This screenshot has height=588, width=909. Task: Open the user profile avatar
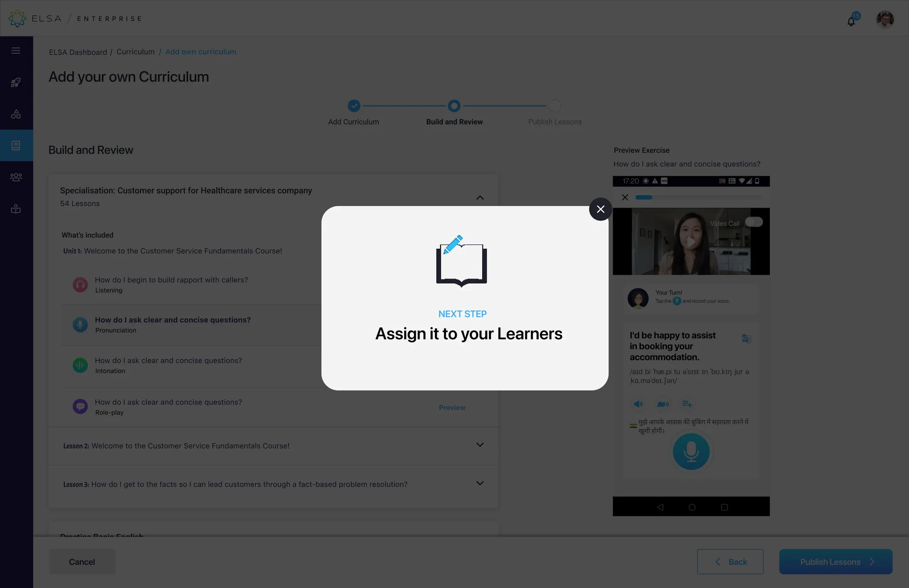coord(885,19)
